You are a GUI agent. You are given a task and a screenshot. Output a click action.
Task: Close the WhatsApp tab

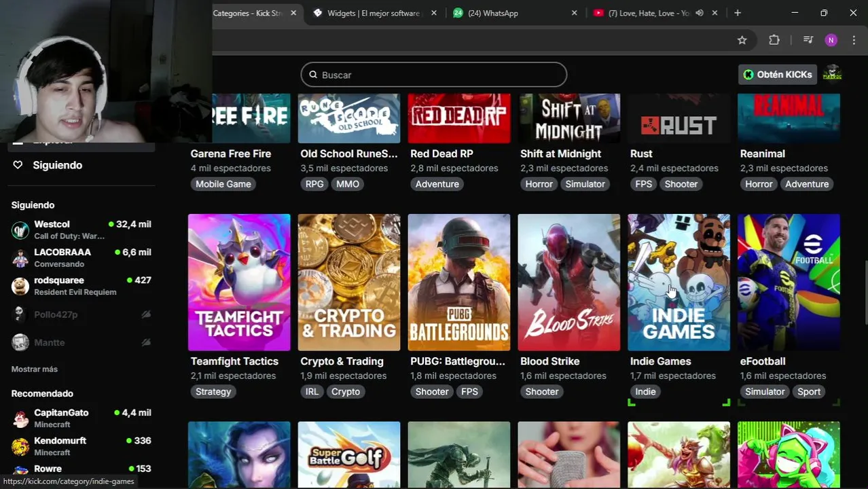tap(574, 13)
